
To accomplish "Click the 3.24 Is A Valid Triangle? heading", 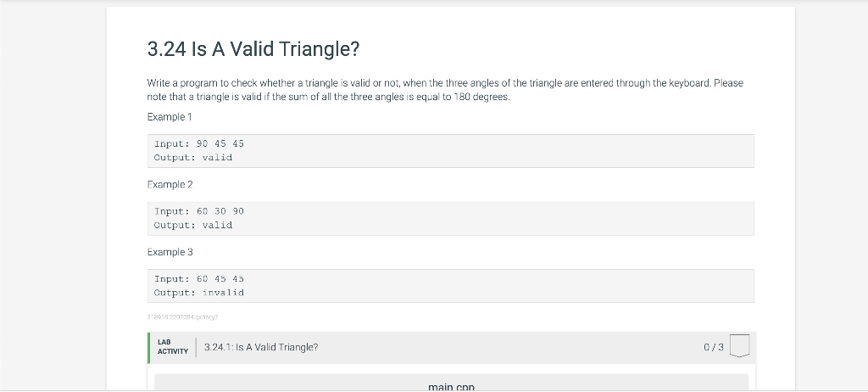I will [x=253, y=49].
